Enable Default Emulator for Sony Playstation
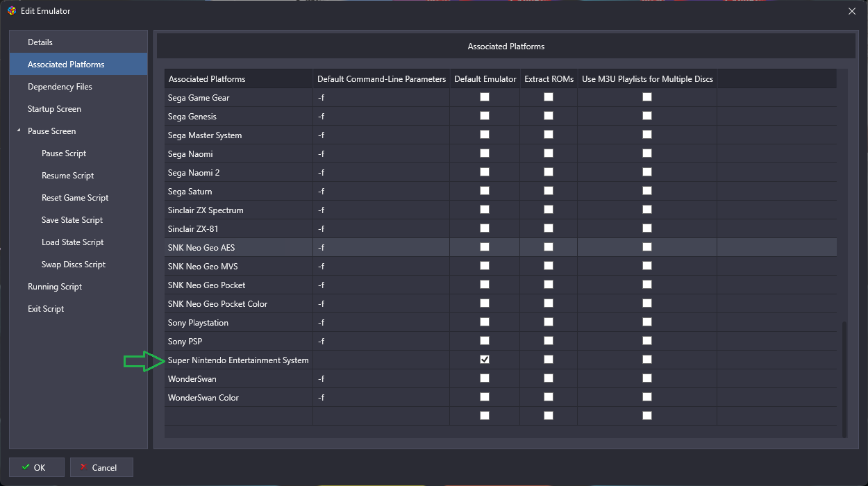This screenshot has width=868, height=486. coord(485,322)
